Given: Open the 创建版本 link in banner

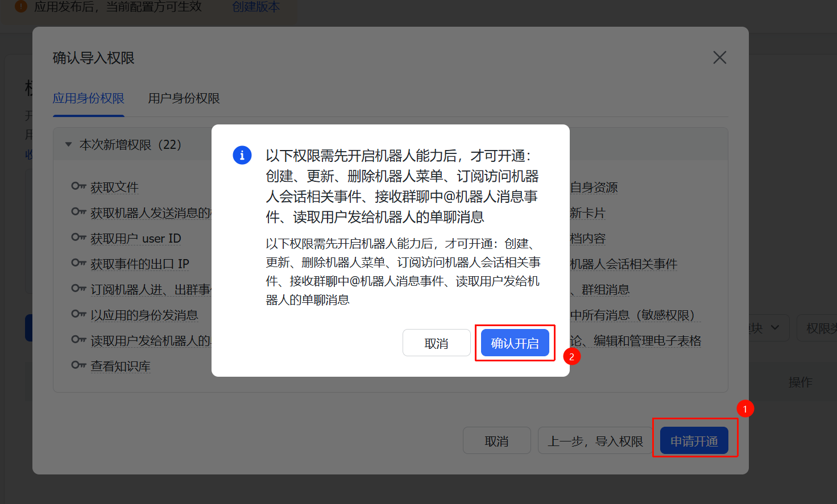Looking at the screenshot, I should click(x=256, y=7).
